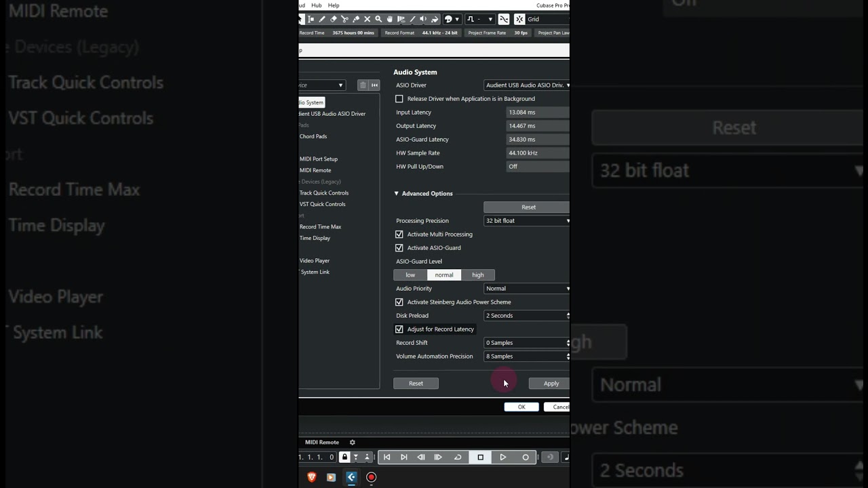This screenshot has width=868, height=488.
Task: Select VST Quick Controls in device list
Action: tap(323, 204)
